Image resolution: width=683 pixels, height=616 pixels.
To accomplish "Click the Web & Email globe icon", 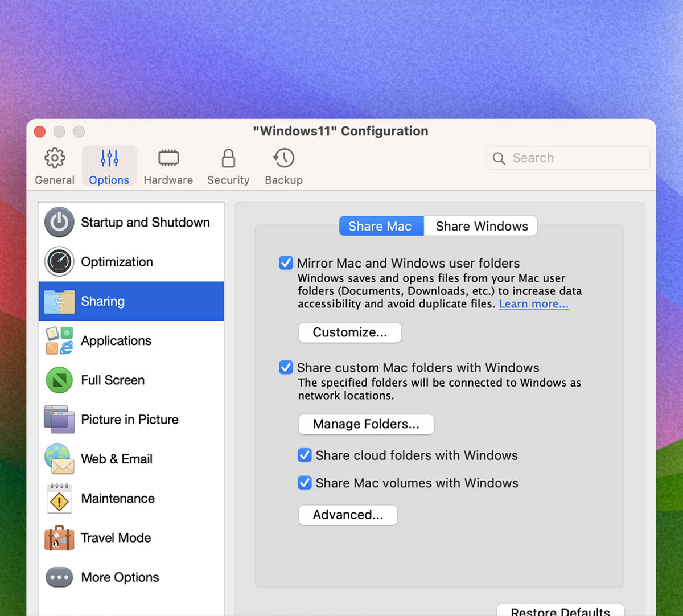I will click(x=59, y=459).
